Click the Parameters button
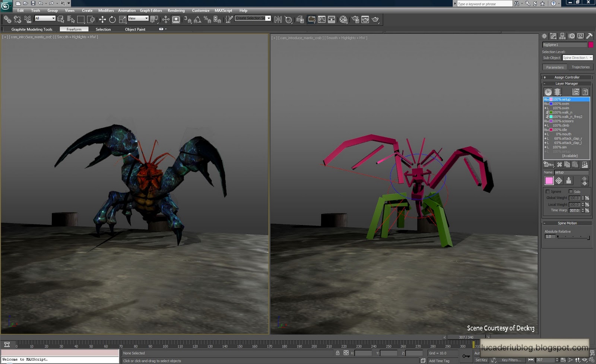Screen dimensions: 596x364 [555, 67]
